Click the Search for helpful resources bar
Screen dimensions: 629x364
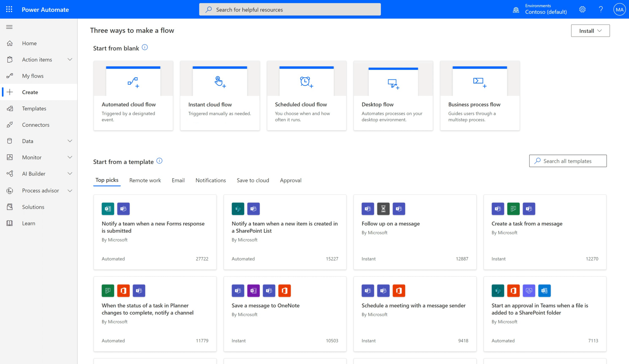click(x=290, y=9)
